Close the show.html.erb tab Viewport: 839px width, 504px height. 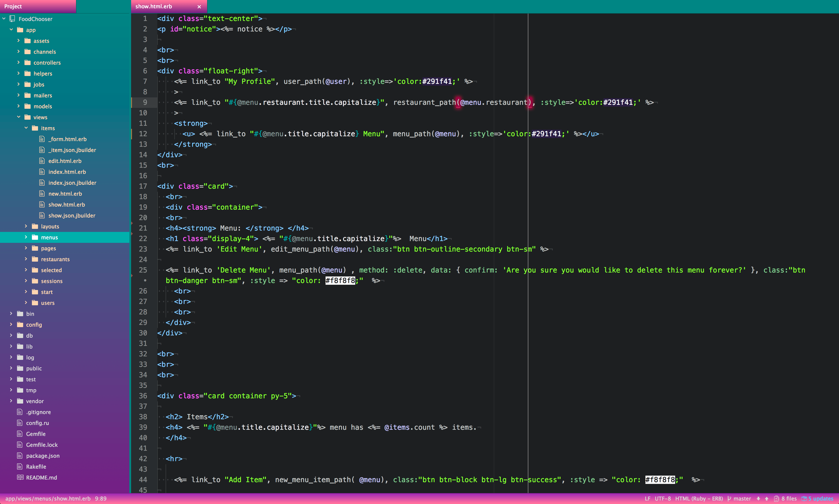[x=199, y=7]
